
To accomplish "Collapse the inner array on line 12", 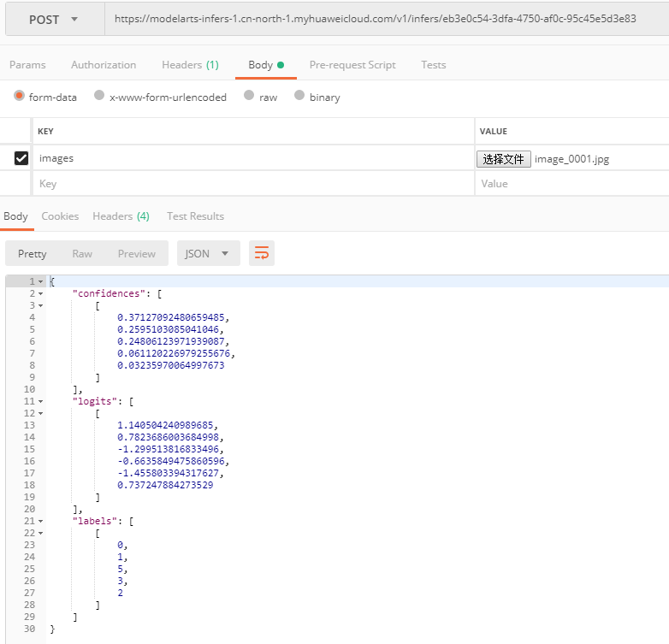I will (40, 413).
